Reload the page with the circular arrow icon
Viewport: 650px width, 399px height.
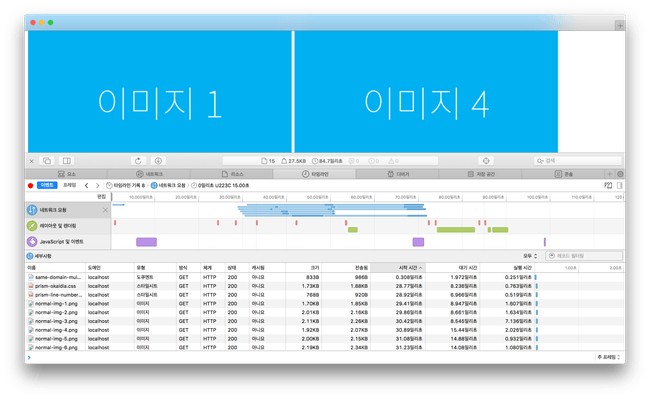pos(138,161)
